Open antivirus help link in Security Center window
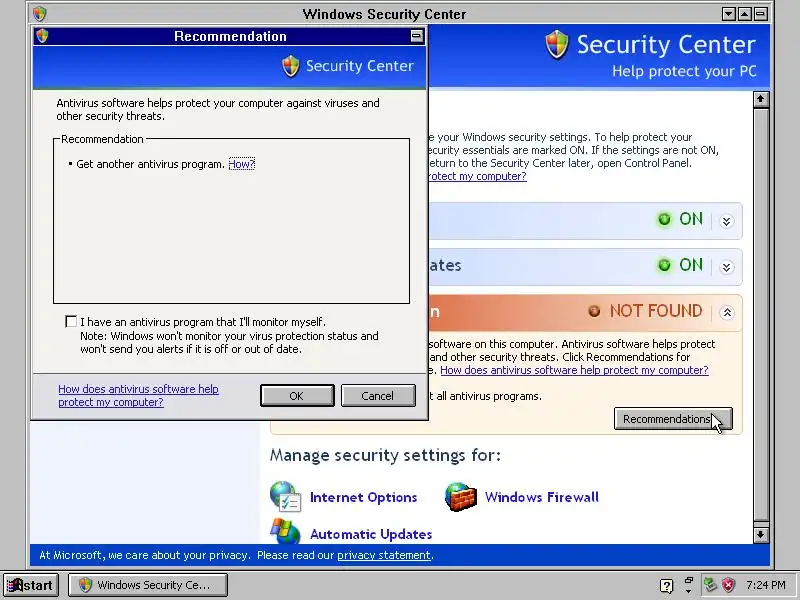 pos(574,370)
